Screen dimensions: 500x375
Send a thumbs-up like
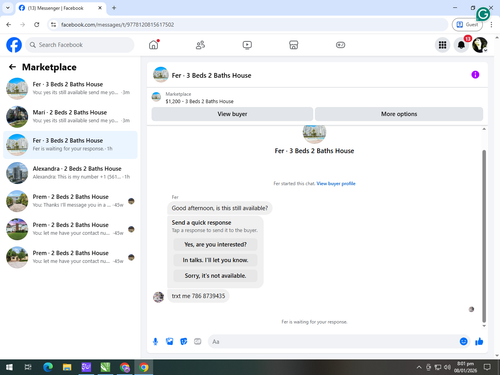479,341
